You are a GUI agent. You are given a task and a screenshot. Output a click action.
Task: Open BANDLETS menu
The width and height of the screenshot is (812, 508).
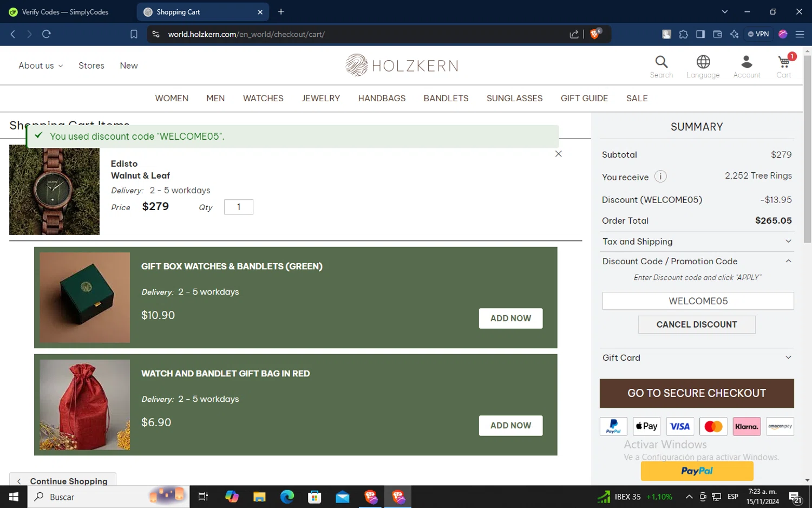[x=446, y=98]
